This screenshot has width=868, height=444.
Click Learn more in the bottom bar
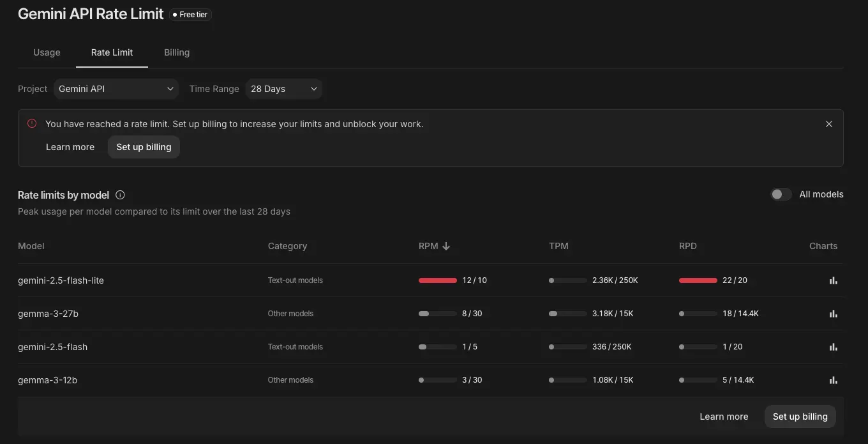pyautogui.click(x=724, y=417)
